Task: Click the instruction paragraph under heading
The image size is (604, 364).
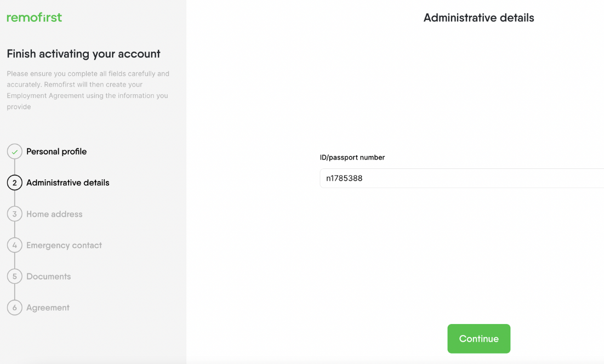Action: (x=88, y=90)
